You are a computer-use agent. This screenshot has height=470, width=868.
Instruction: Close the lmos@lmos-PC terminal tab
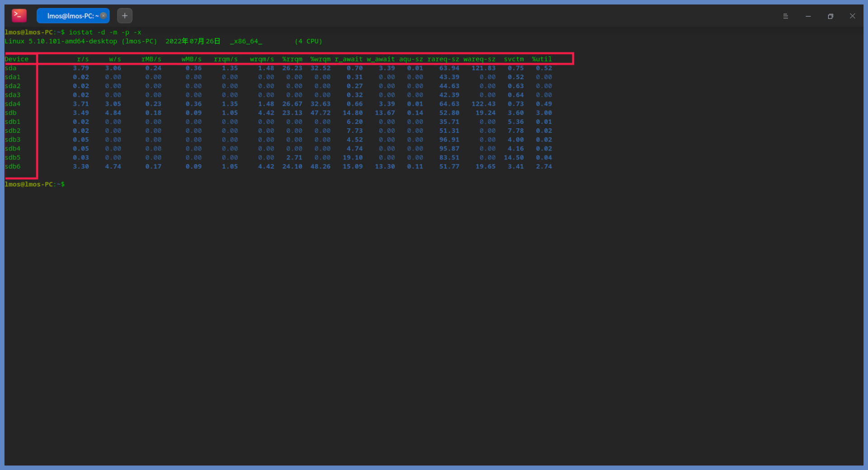(104, 16)
